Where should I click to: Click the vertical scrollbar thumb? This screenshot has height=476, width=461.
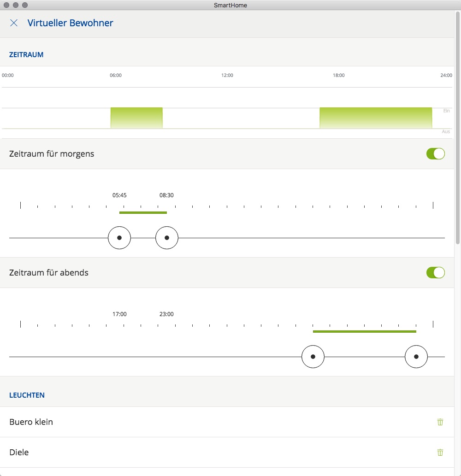point(457,127)
